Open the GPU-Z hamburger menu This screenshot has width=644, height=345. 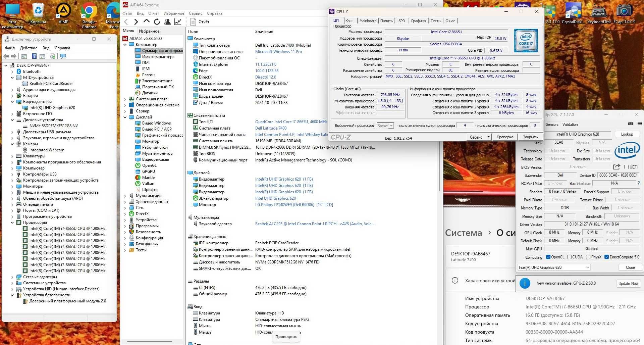pyautogui.click(x=640, y=124)
